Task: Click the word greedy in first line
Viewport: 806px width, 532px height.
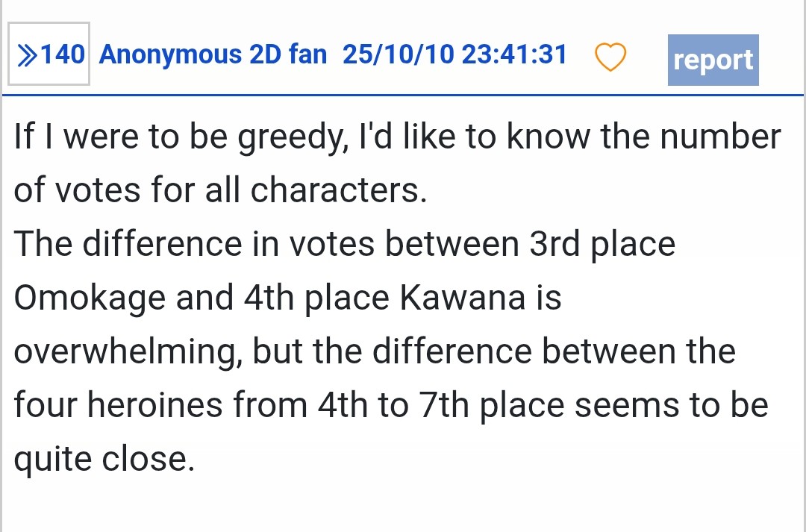Action: tap(292, 138)
